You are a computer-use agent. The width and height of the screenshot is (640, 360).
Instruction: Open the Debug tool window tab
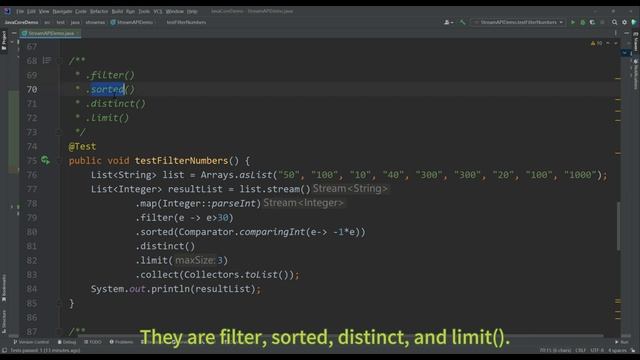click(67, 342)
